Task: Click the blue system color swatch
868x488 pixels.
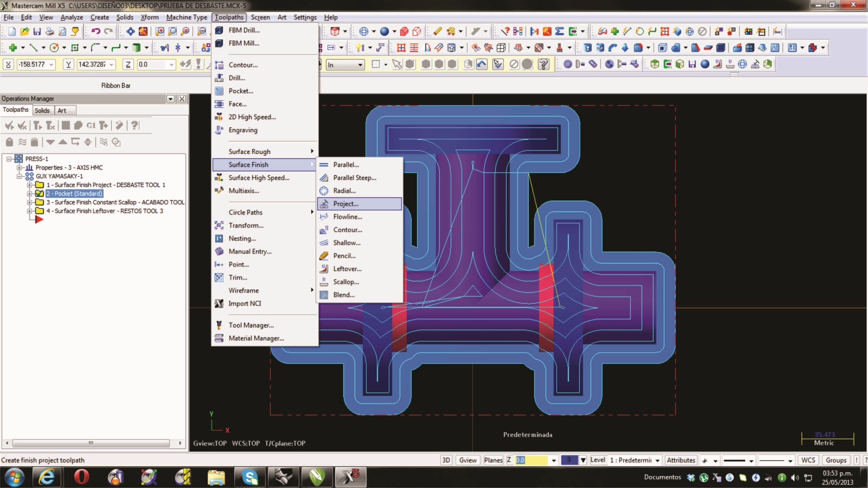Action: point(570,460)
